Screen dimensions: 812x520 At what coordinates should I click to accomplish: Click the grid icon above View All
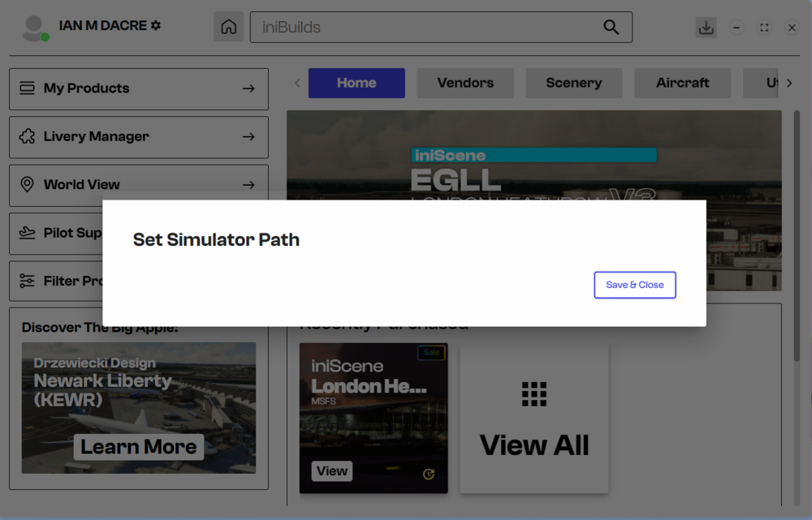534,394
